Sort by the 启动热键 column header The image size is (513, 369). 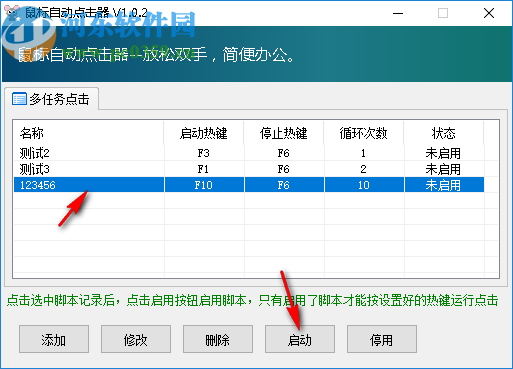point(204,133)
